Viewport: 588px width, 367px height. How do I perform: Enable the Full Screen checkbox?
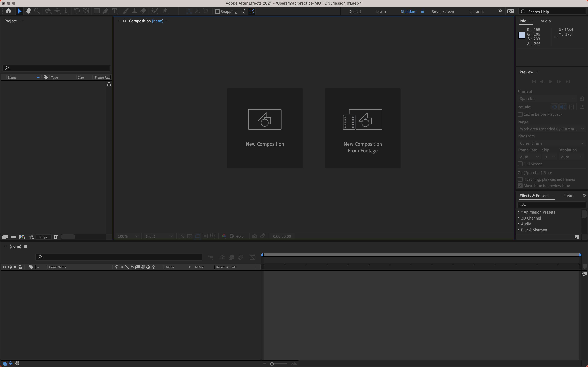520,164
